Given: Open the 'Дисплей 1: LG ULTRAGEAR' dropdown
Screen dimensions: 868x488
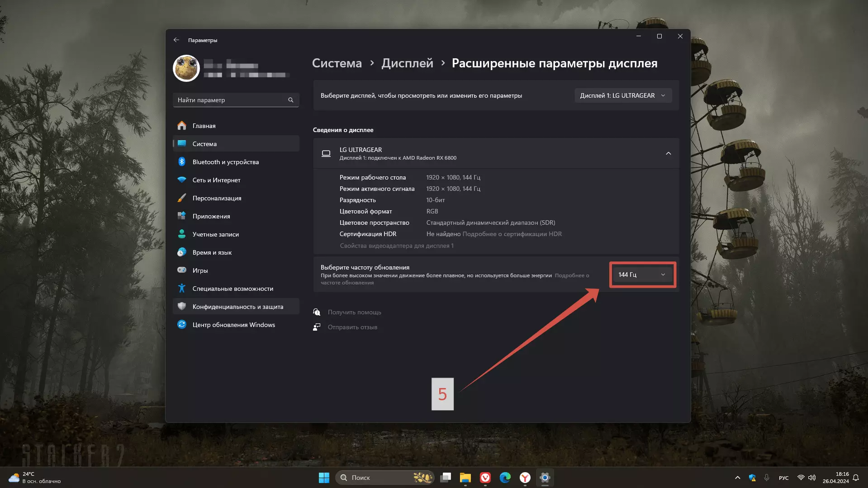Looking at the screenshot, I should (x=623, y=95).
